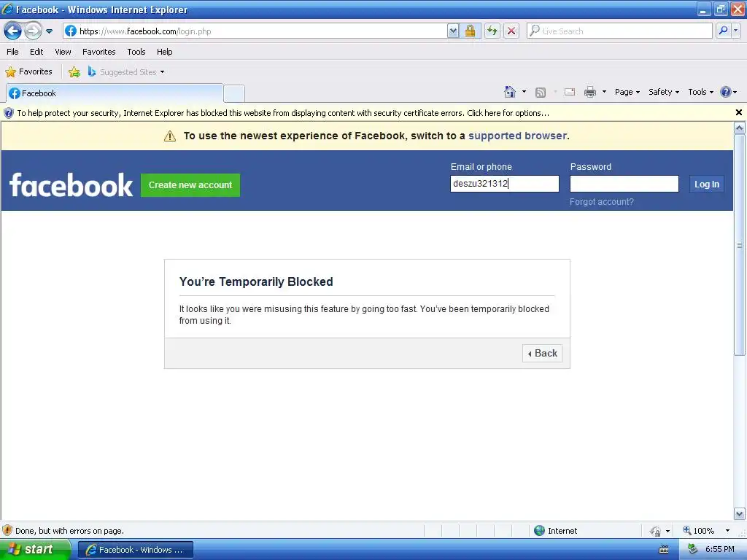Click the 6:55 PM taskbar clock
The image size is (747, 560).
tap(720, 550)
